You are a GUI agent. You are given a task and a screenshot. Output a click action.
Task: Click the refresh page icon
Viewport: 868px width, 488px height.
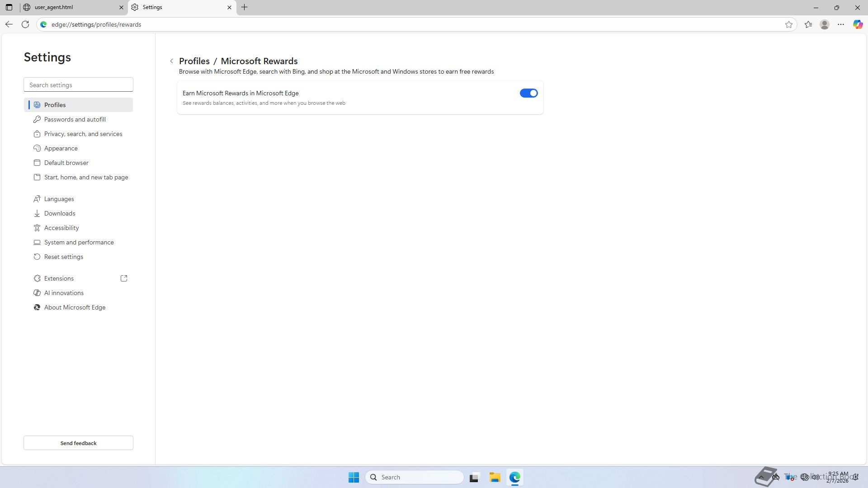pyautogui.click(x=25, y=24)
